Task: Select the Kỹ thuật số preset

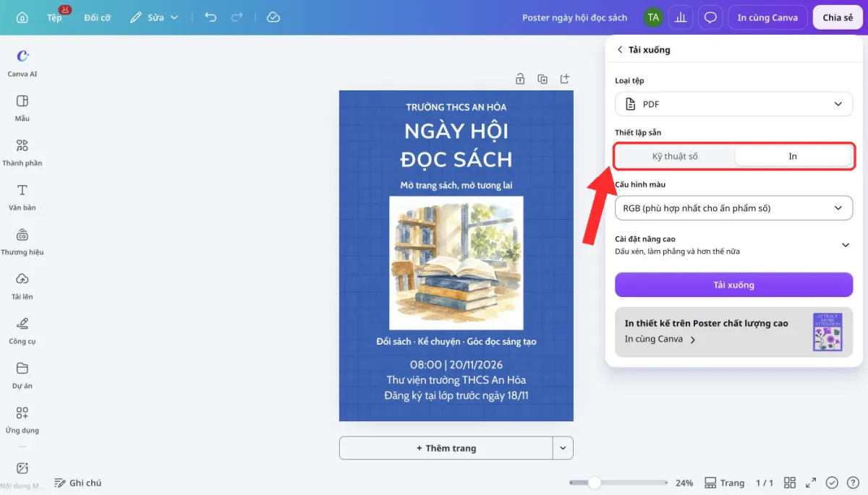Action: click(x=675, y=156)
